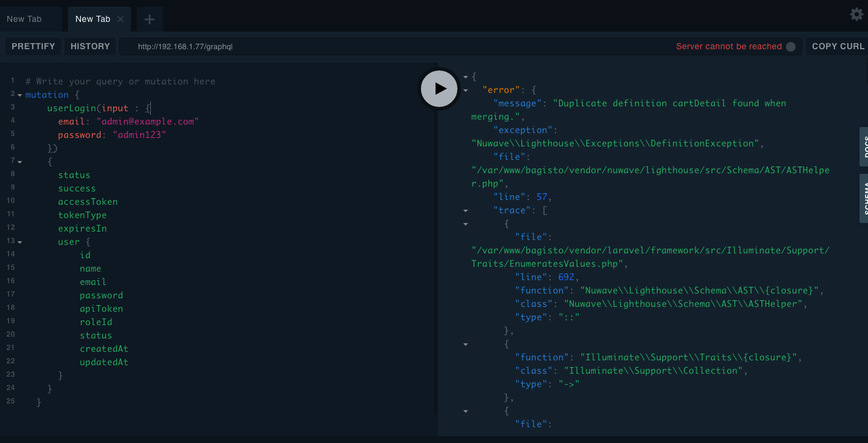Click the "Illuminate\\Support\\Collection" class value
The image size is (868, 443).
(653, 371)
